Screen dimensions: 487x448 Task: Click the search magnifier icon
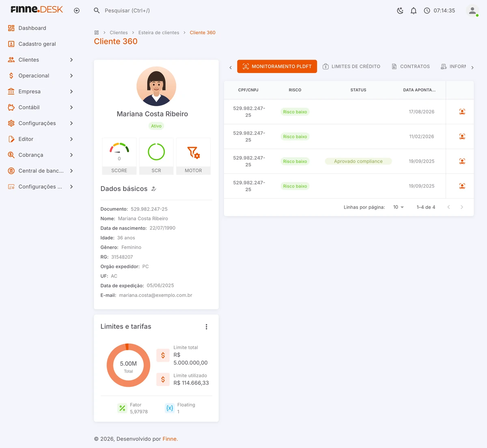tap(97, 11)
